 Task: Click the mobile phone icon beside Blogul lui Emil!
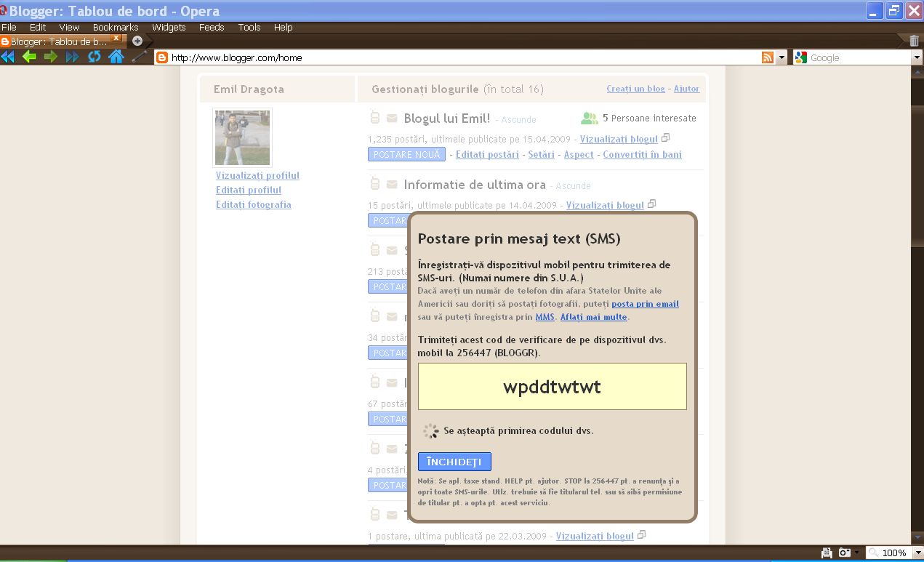375,118
